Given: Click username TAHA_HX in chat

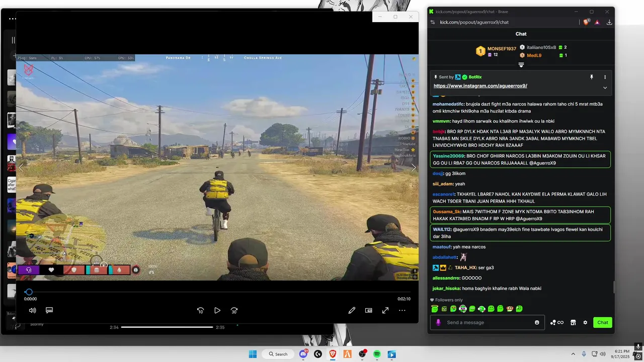Looking at the screenshot, I should tap(465, 267).
